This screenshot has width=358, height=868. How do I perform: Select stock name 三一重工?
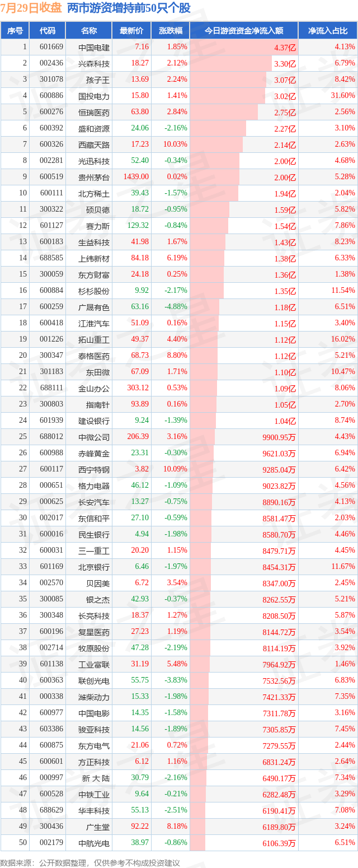point(94,551)
